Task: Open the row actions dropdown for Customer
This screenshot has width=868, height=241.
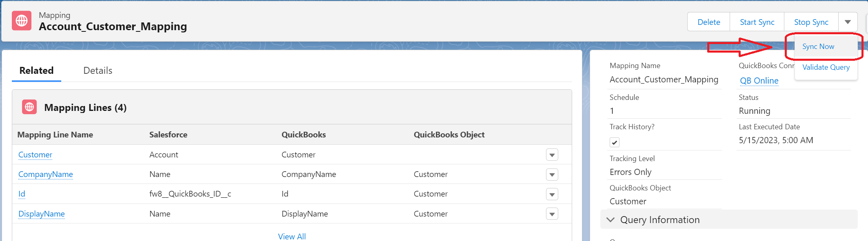Action: pos(552,155)
